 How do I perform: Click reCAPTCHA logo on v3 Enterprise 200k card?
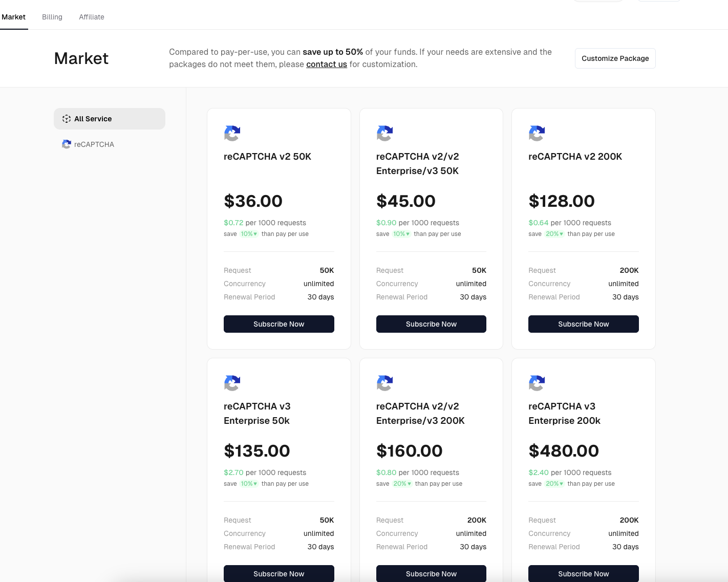pyautogui.click(x=537, y=383)
